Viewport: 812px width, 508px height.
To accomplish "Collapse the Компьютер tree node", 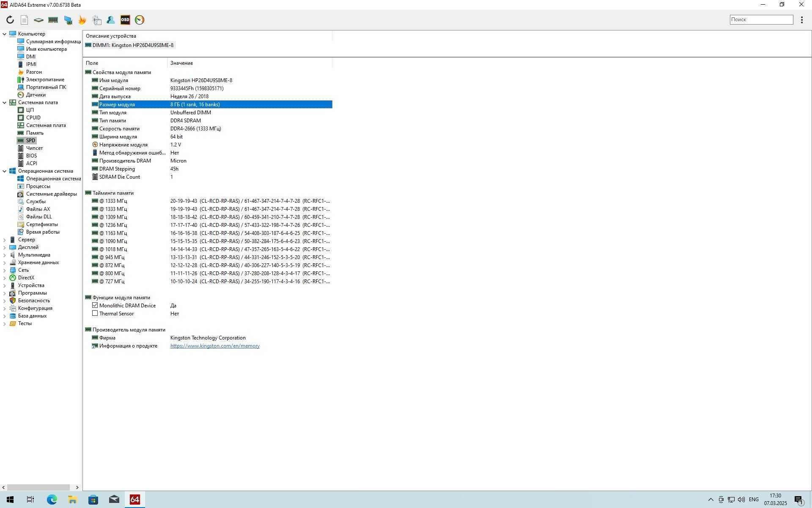I will (5, 34).
